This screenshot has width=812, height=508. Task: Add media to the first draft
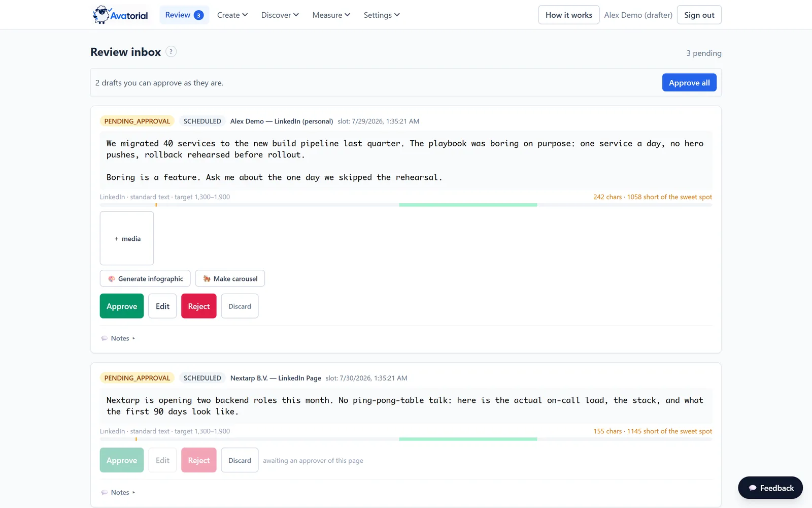pyautogui.click(x=127, y=238)
